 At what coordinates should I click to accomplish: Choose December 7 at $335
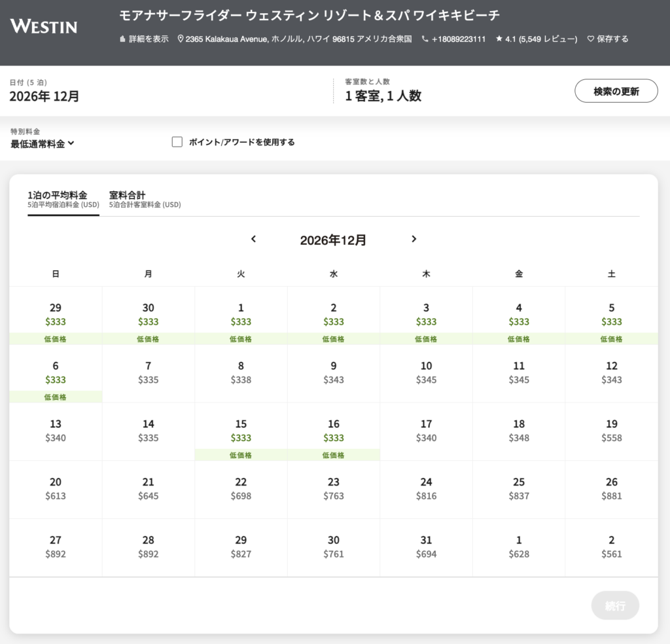pyautogui.click(x=149, y=374)
